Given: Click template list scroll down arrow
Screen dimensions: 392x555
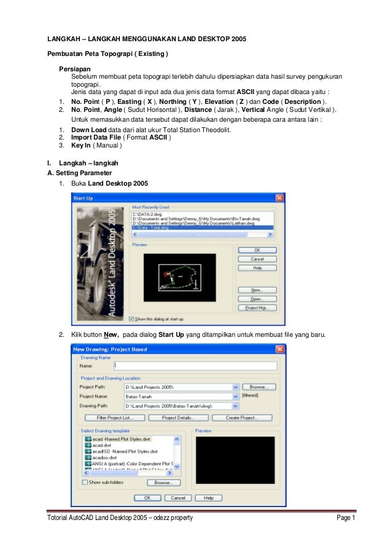Looking at the screenshot, I should coord(177,466).
